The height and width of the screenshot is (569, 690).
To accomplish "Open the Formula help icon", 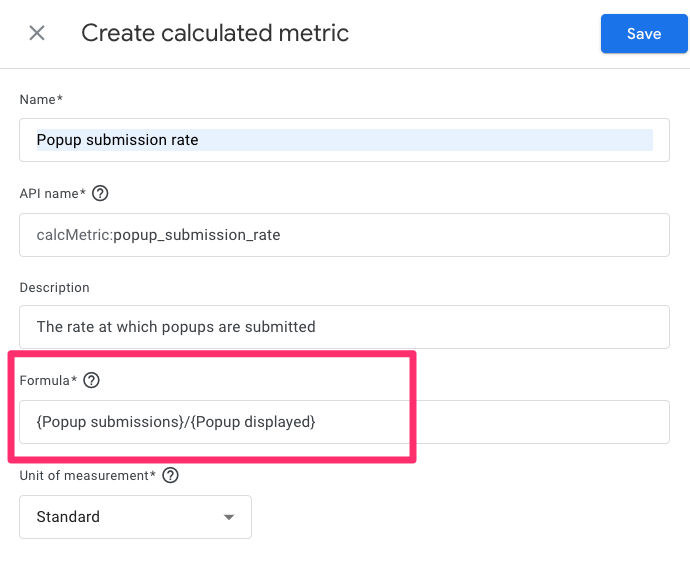I will 92,380.
